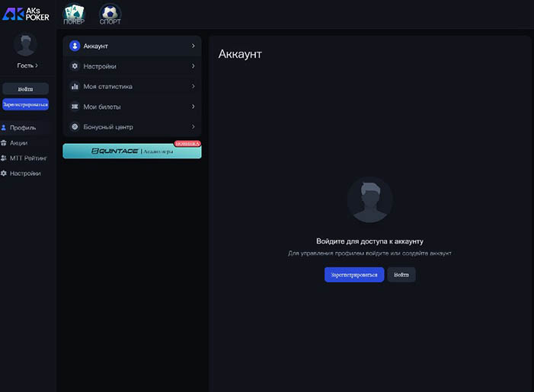This screenshot has height=392, width=534.
Task: Click the 'Войдите для доступа к аккаунту' text
Action: pyautogui.click(x=370, y=241)
